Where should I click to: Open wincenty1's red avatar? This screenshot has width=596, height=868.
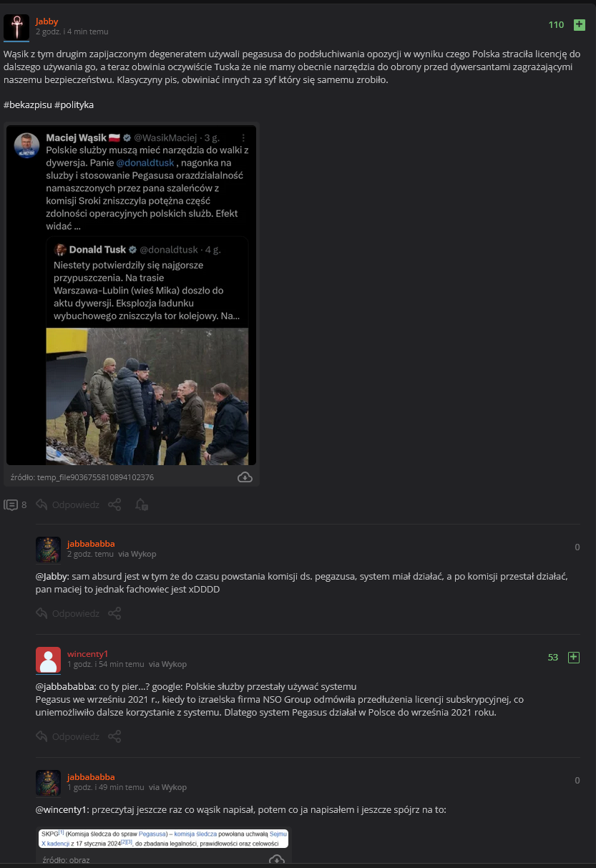pos(48,660)
